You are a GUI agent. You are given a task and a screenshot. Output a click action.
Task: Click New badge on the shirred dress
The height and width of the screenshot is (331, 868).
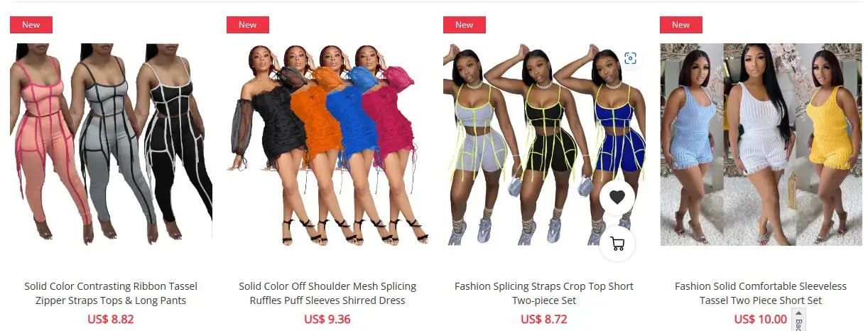pos(248,25)
